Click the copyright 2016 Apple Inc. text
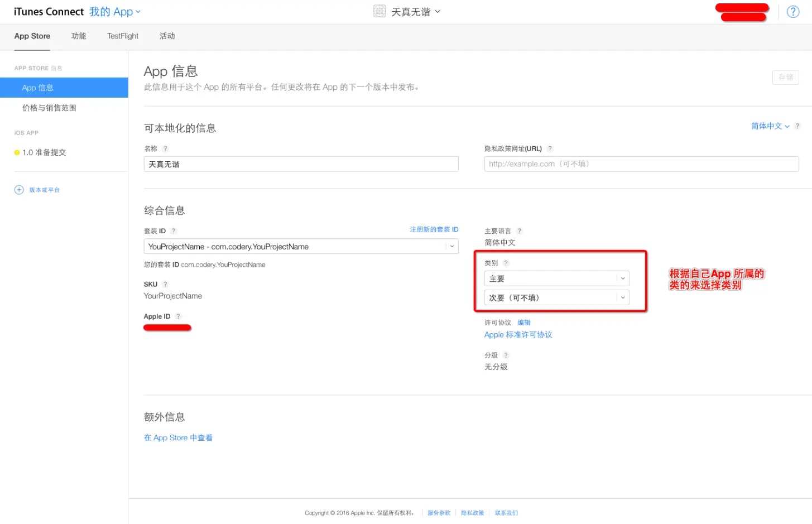Screen dimensions: 812x524 pos(359,513)
